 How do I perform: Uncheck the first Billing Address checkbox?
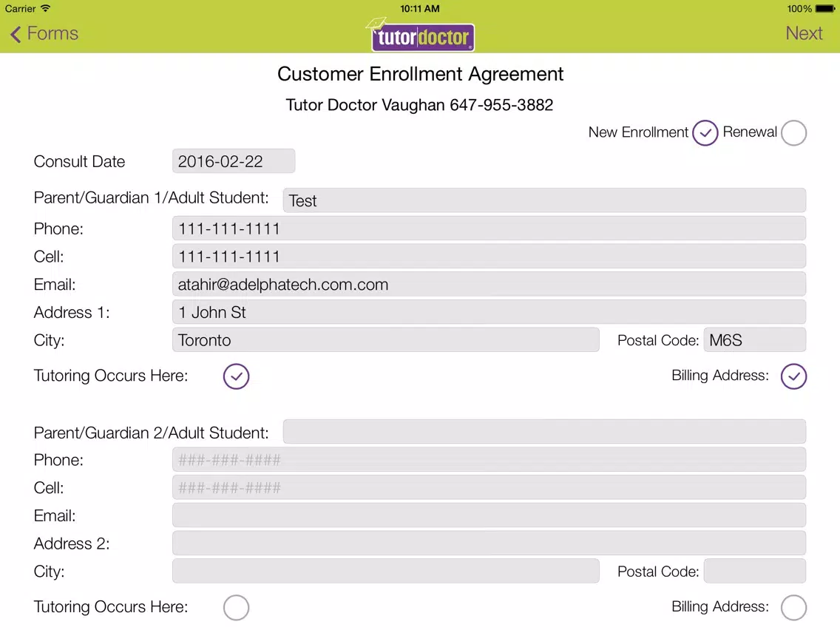tap(793, 376)
